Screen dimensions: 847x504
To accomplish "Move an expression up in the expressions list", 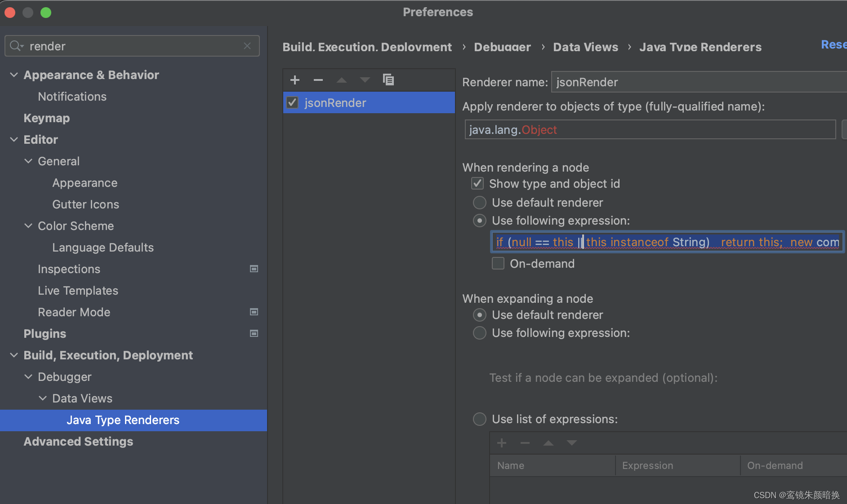I will click(x=548, y=443).
